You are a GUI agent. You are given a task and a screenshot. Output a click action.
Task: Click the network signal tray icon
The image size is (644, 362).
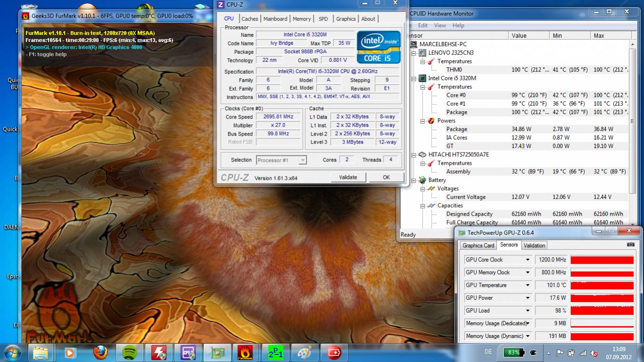point(583,353)
